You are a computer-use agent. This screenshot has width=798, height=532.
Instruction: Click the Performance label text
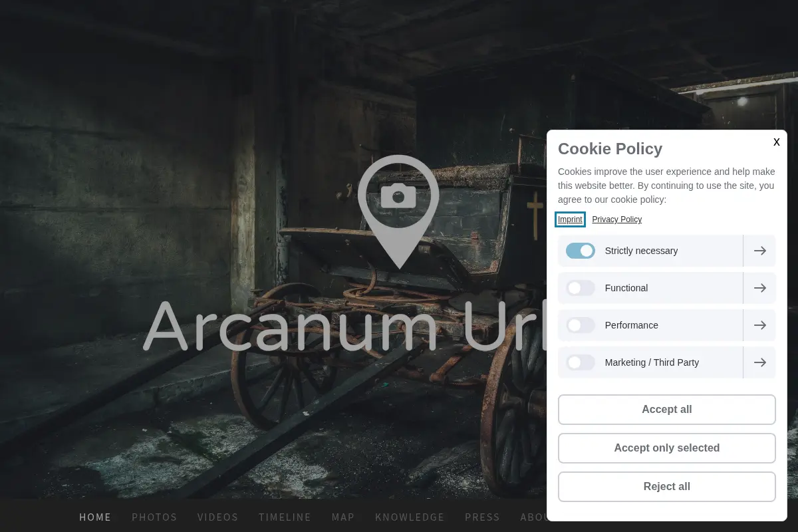(632, 325)
